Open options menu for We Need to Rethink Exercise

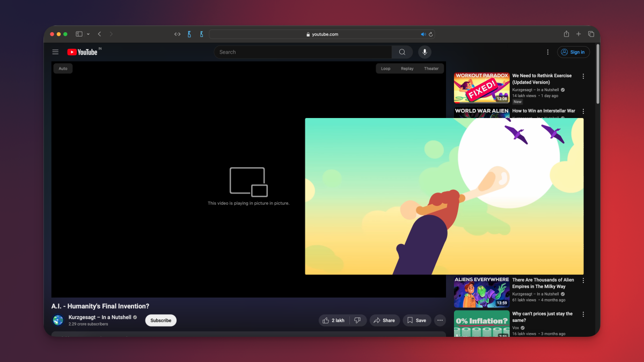[583, 76]
